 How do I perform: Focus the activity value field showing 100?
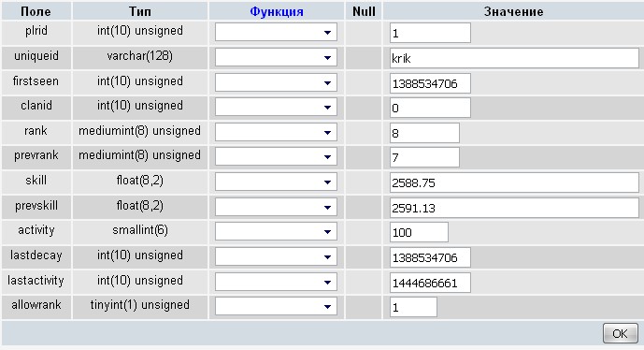pyautogui.click(x=419, y=232)
